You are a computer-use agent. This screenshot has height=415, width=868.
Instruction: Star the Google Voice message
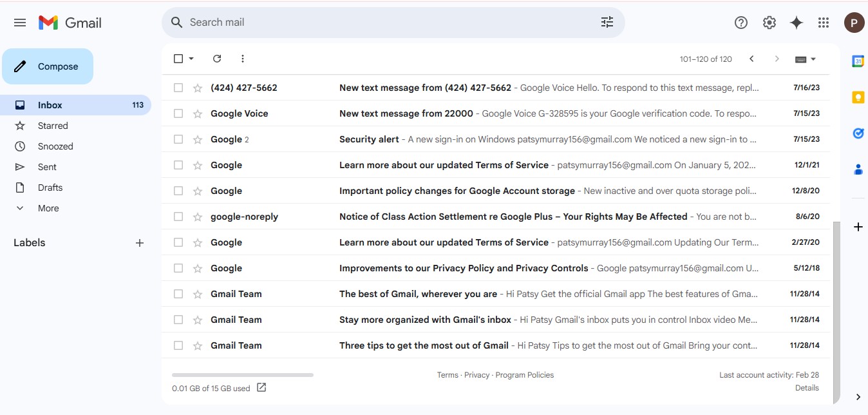198,113
